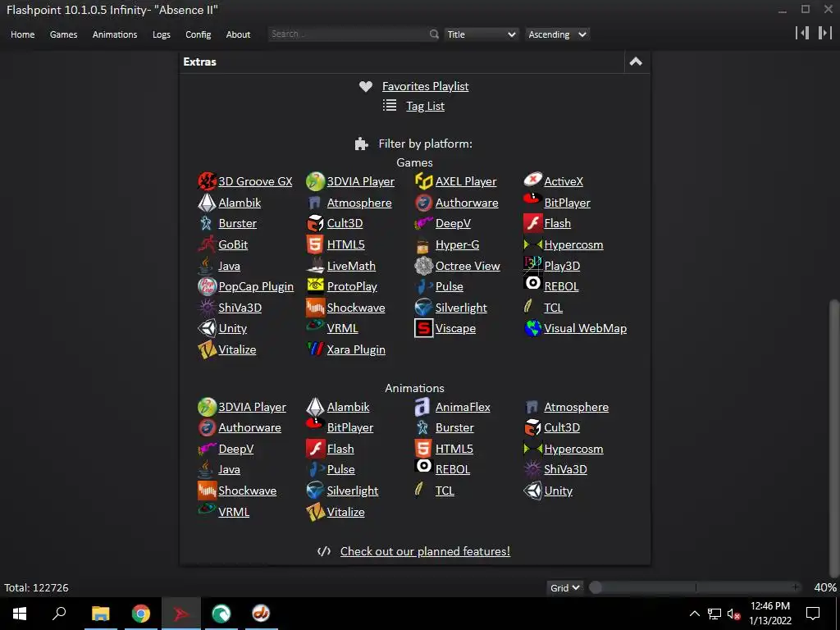Image resolution: width=840 pixels, height=630 pixels.
Task: Filter animations by 3DVIA Player link
Action: click(252, 407)
